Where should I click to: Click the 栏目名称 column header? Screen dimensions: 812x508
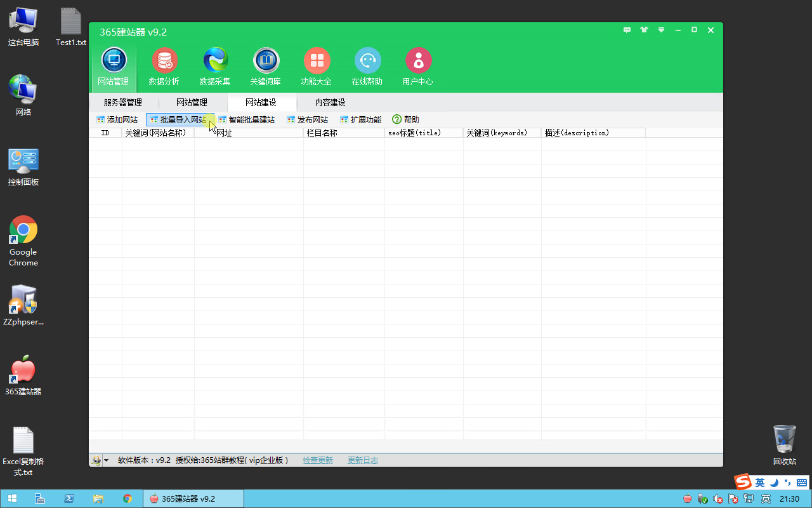coord(344,133)
